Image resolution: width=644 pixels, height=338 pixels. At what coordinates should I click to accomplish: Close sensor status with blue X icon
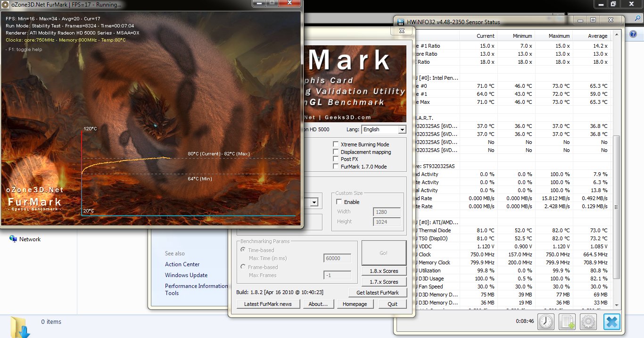click(x=611, y=322)
